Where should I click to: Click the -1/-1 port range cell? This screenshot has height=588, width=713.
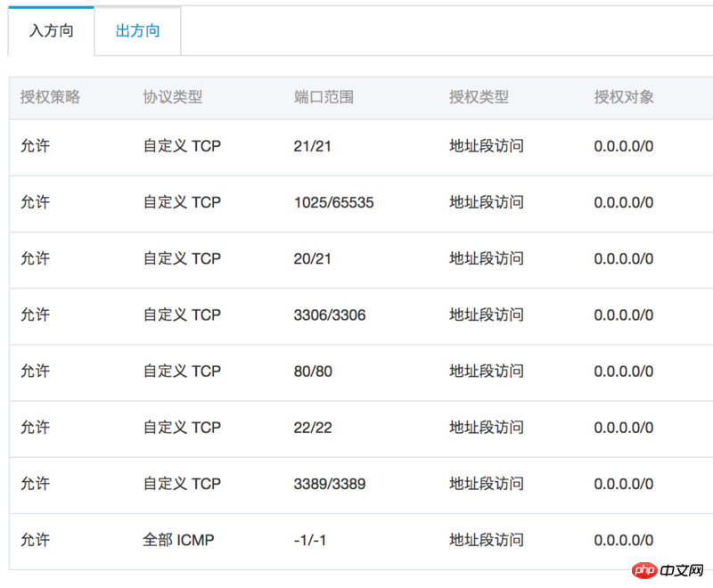click(310, 540)
